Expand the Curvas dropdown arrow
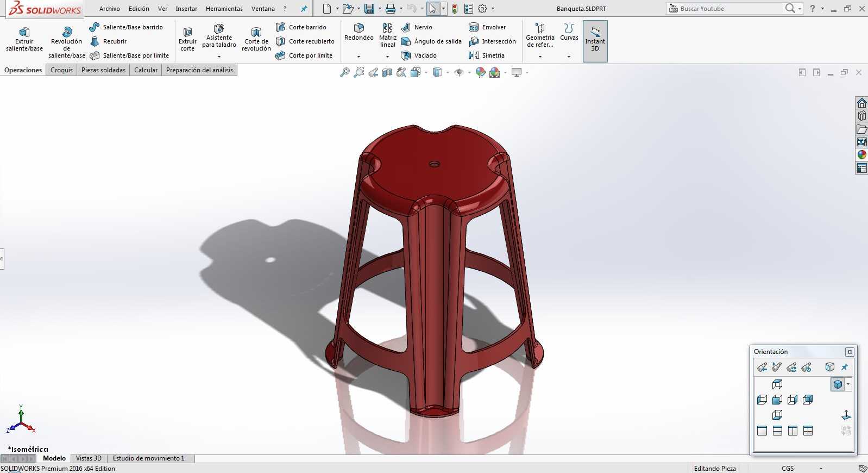This screenshot has height=473, width=868. click(569, 57)
